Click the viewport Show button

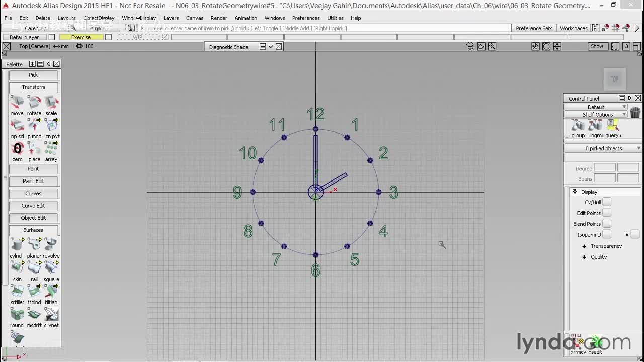[597, 46]
